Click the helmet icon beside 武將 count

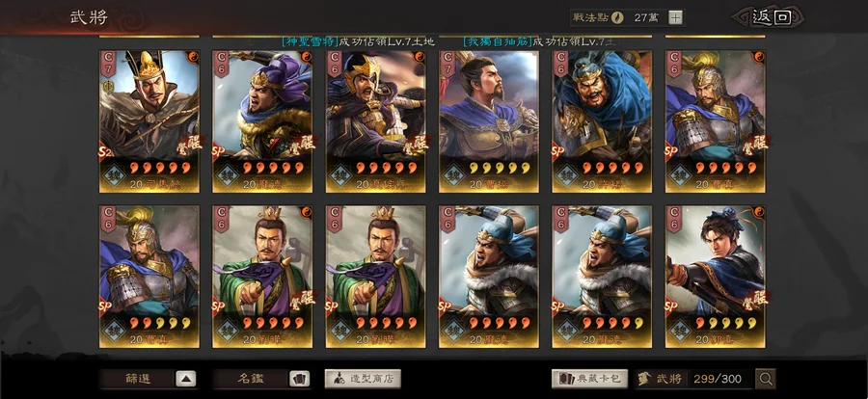point(645,379)
